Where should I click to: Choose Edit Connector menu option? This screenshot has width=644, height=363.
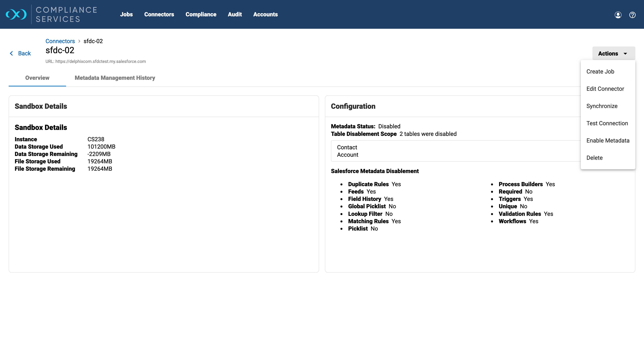(605, 89)
